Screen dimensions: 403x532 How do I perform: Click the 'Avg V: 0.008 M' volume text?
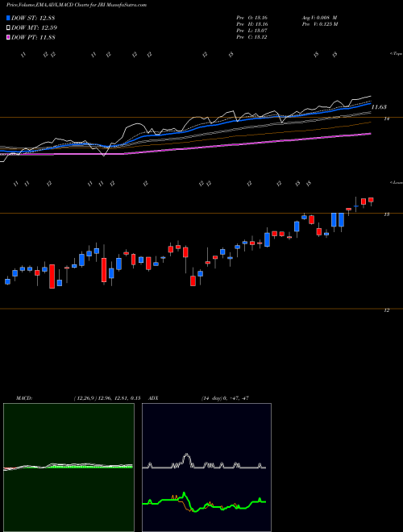click(x=319, y=17)
